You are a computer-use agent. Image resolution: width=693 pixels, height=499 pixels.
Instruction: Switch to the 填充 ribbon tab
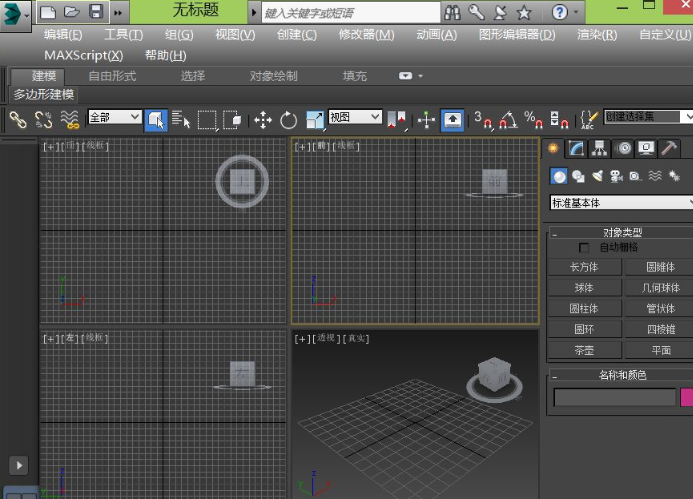click(354, 76)
